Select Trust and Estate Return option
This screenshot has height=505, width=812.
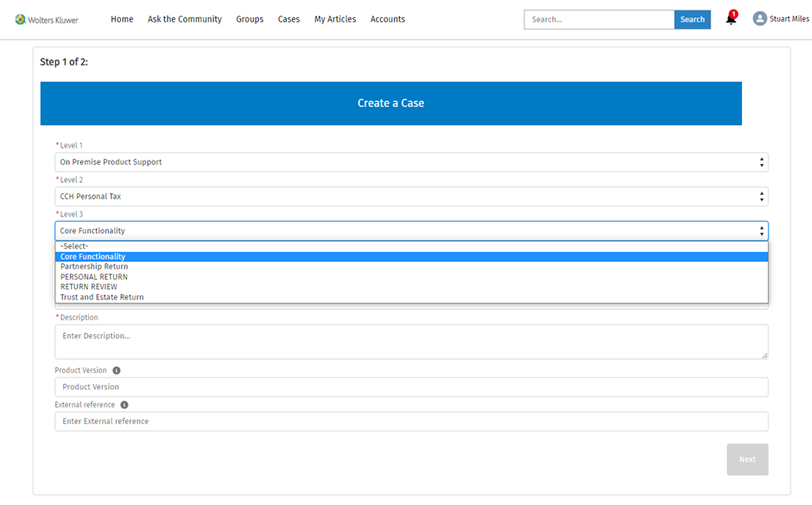click(412, 297)
